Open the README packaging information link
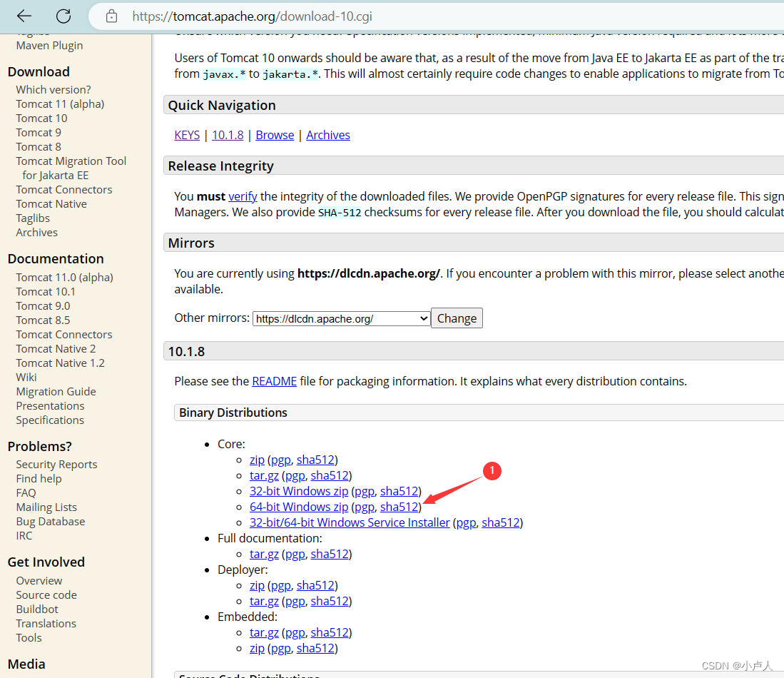The image size is (784, 678). [274, 380]
